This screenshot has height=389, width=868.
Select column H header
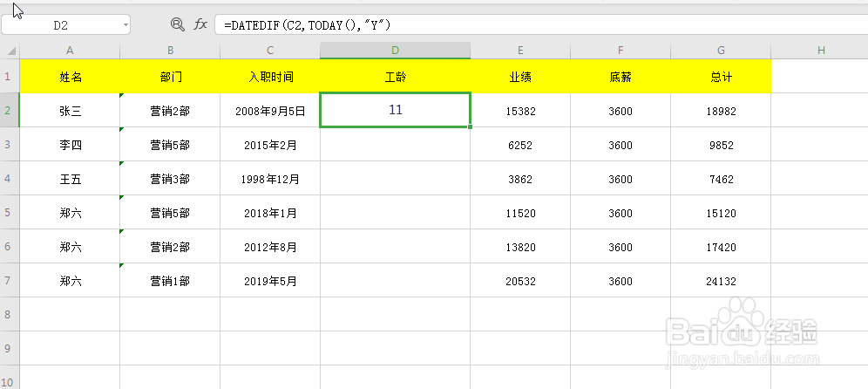pyautogui.click(x=820, y=51)
